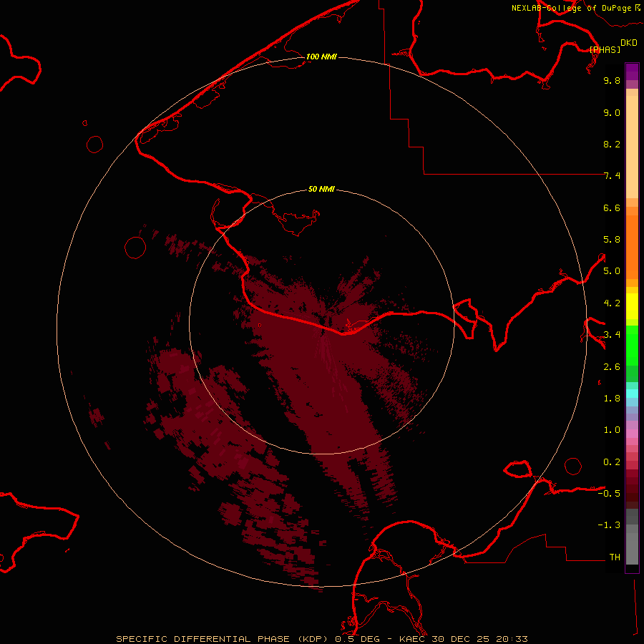Image resolution: width=644 pixels, height=644 pixels.
Task: Click the yellow swatch on the color bar
Action: pyautogui.click(x=632, y=306)
